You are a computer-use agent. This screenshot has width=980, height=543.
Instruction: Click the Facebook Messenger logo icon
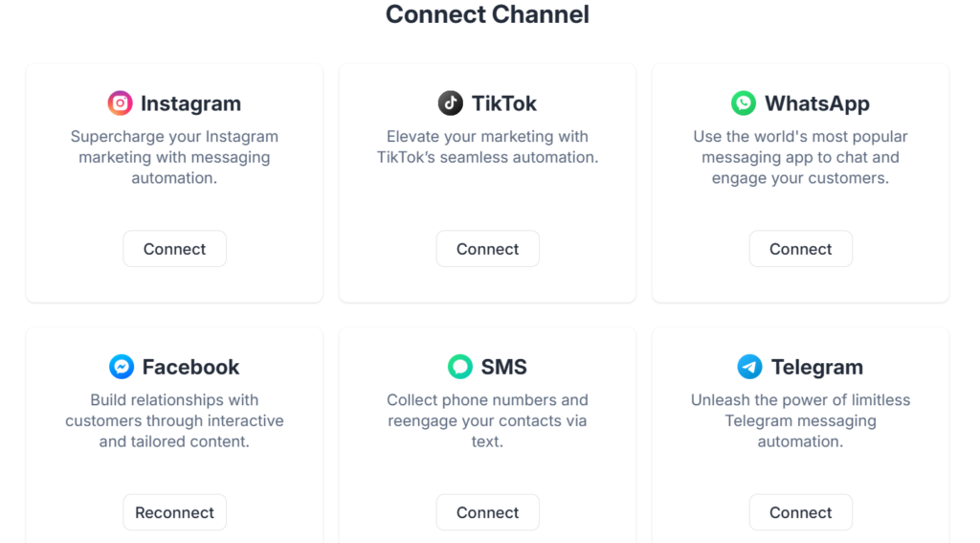point(122,367)
